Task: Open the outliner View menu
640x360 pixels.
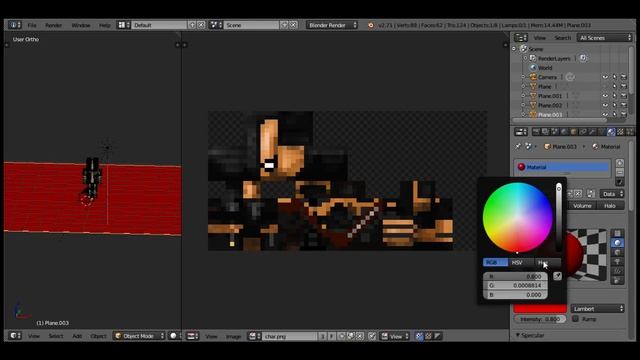Action: coord(540,38)
